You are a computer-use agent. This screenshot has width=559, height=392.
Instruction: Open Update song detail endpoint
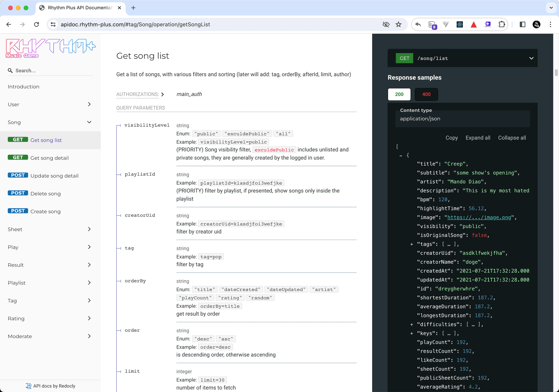(50, 176)
